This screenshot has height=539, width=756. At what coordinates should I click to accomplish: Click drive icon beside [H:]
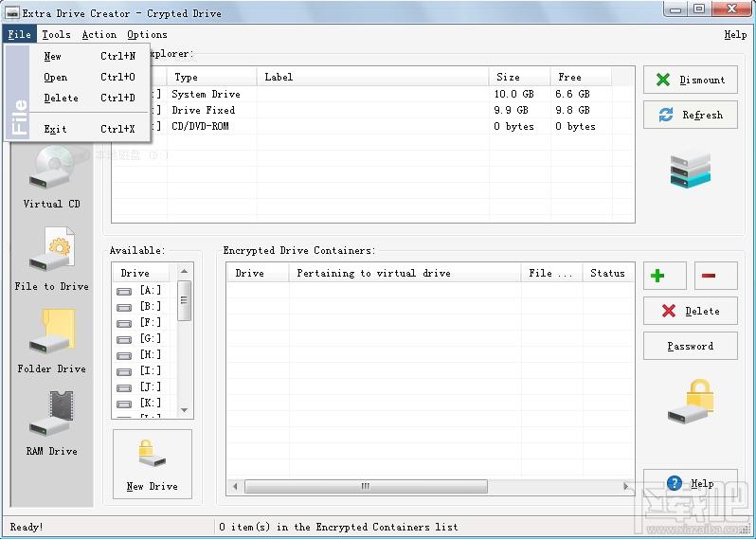[x=124, y=356]
